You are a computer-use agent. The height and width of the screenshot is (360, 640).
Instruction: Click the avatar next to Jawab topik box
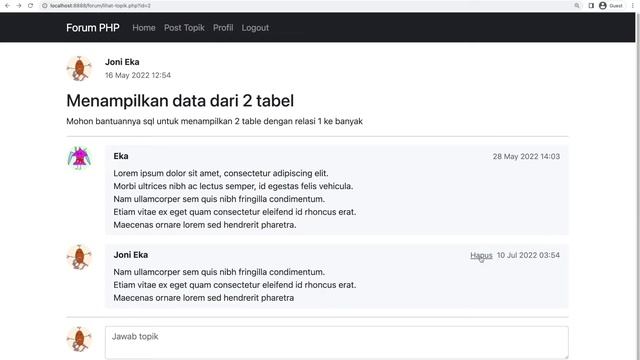(79, 339)
